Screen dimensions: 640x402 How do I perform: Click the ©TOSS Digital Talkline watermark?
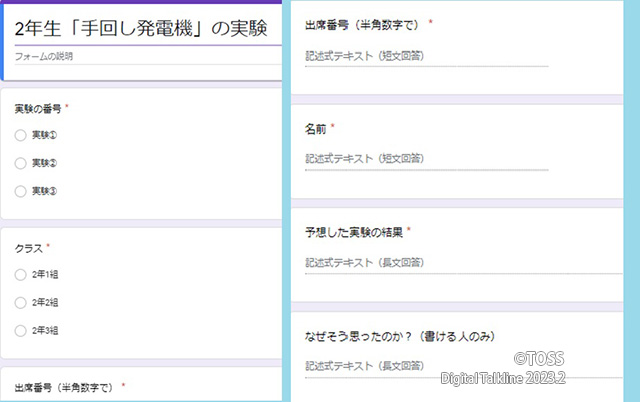coord(532,367)
